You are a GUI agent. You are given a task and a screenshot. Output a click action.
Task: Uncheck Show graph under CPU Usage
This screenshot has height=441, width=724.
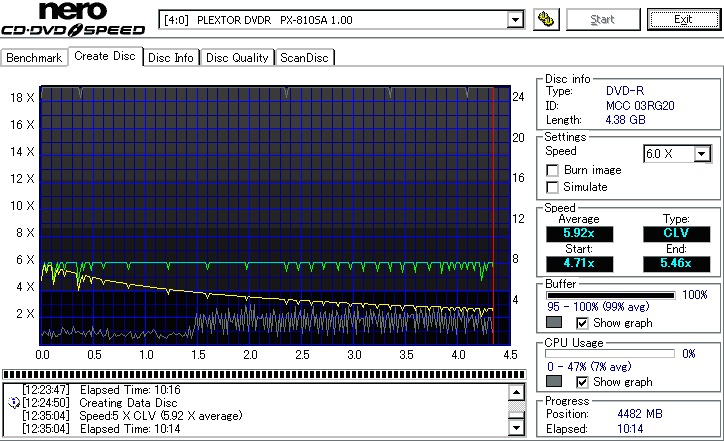(x=583, y=382)
